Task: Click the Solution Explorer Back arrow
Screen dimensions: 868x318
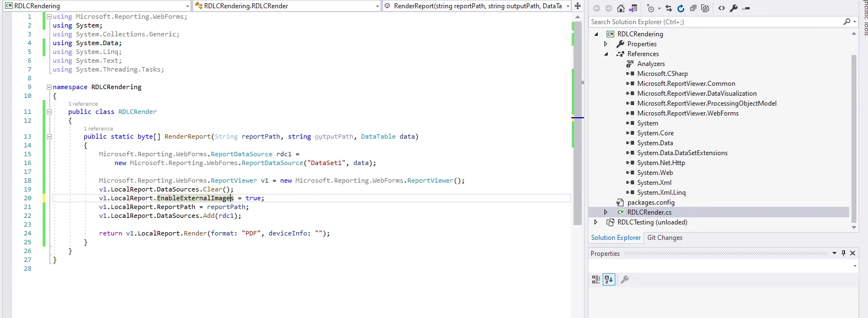Action: (x=597, y=8)
